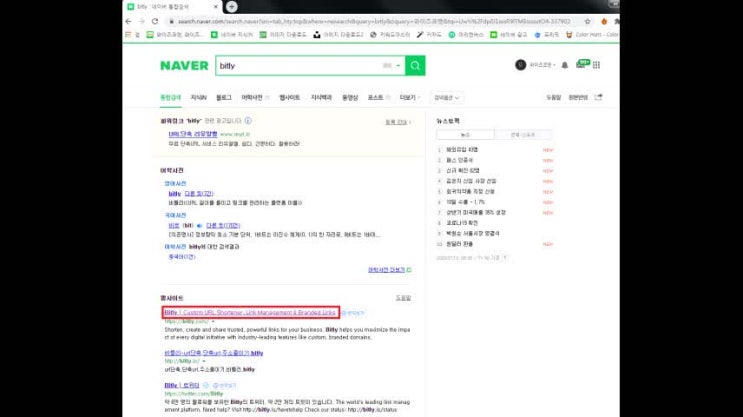The image size is (743, 417).
Task: Open the NAVER logo homepage link
Action: click(184, 65)
